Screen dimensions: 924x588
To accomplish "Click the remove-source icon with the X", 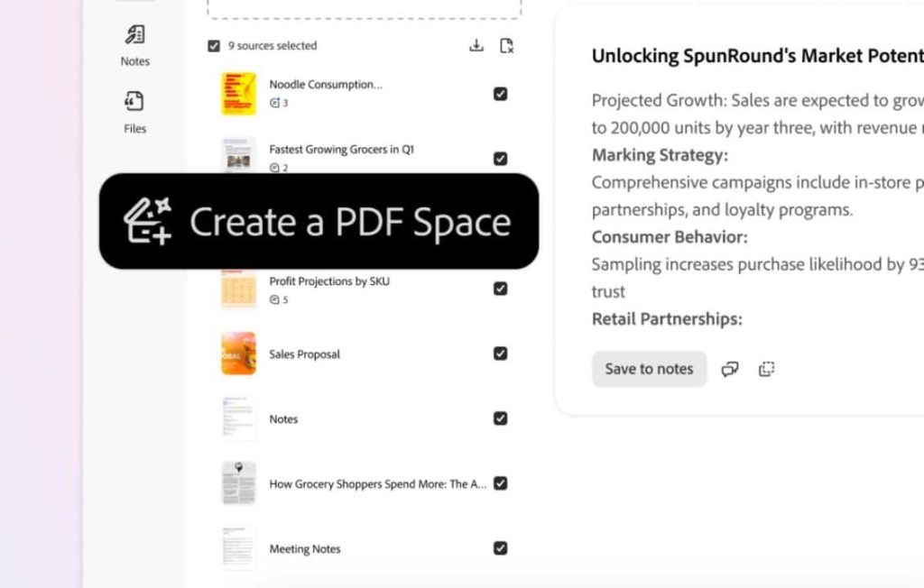I will coord(507,45).
